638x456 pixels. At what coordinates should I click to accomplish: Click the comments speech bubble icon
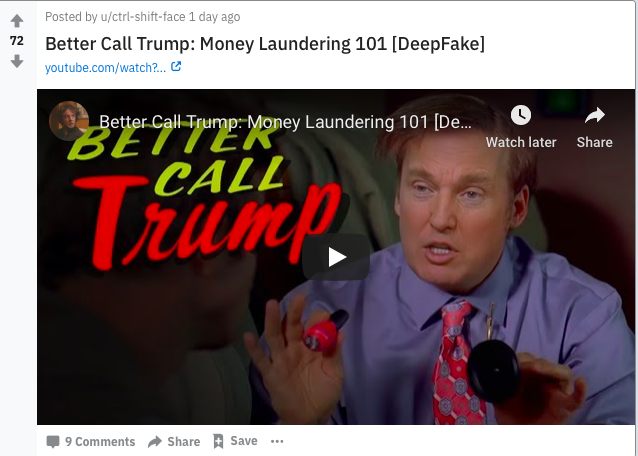pos(53,442)
